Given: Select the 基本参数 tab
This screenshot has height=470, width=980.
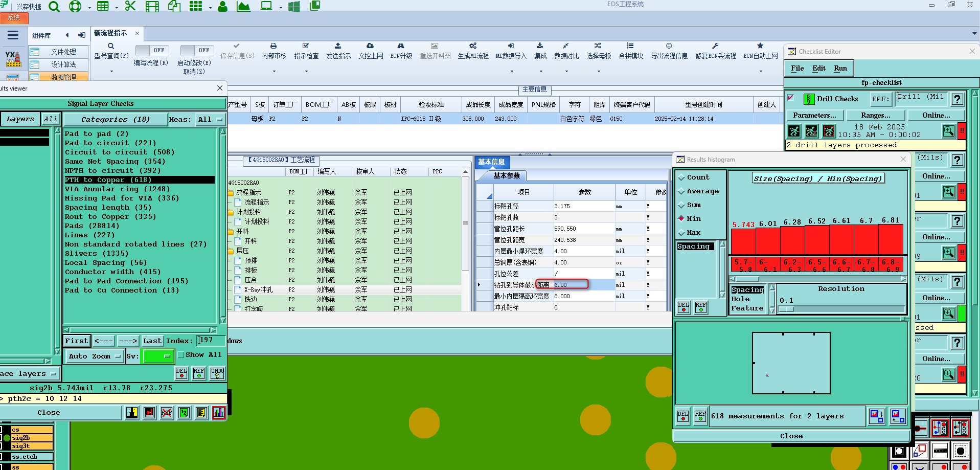Looking at the screenshot, I should 506,175.
